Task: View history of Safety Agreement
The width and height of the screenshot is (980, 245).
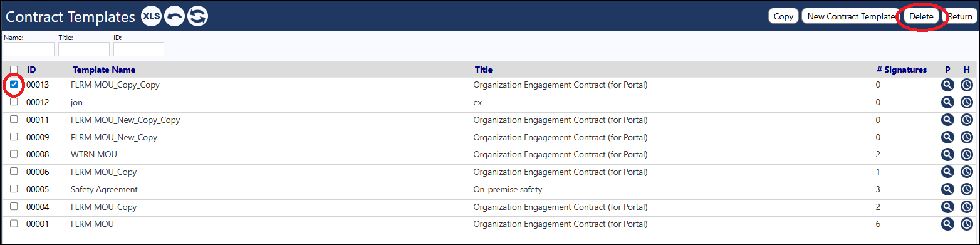Action: click(967, 189)
